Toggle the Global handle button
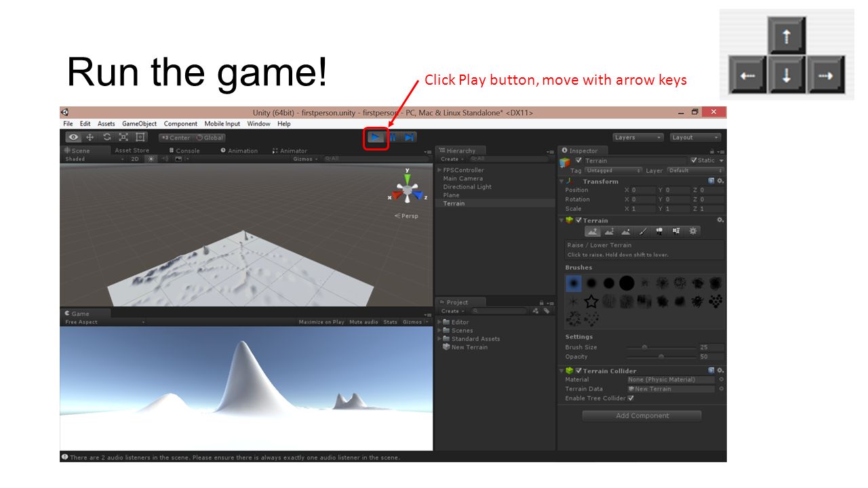 pos(210,138)
